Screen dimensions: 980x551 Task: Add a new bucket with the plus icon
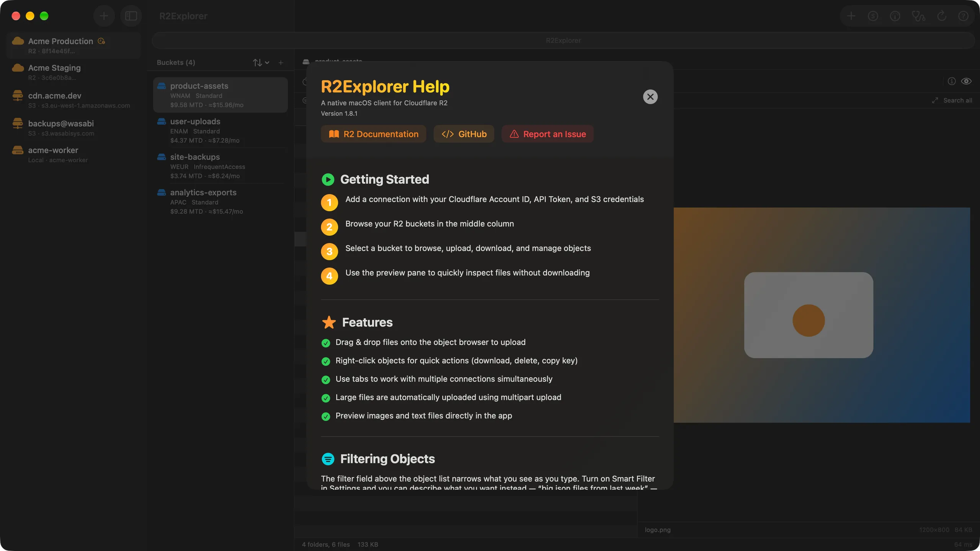tap(281, 63)
